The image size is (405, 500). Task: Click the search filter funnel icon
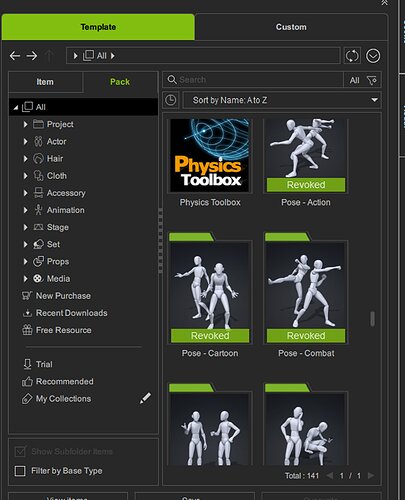click(372, 80)
